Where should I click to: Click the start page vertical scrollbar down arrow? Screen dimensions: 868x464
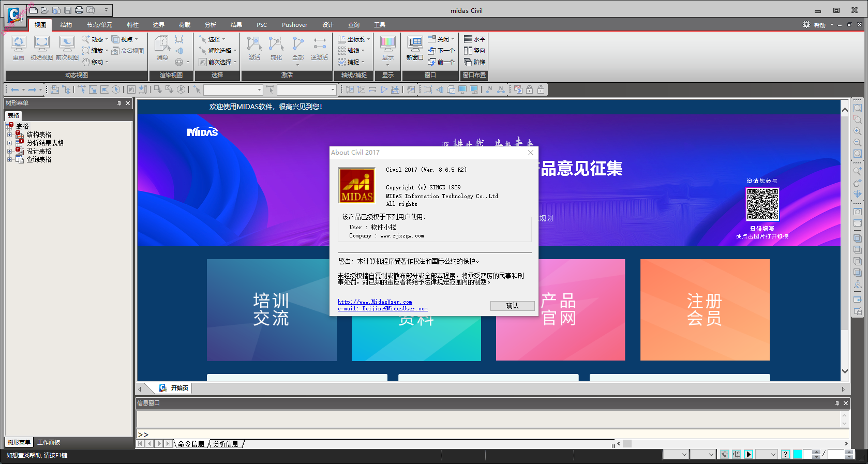coord(845,371)
